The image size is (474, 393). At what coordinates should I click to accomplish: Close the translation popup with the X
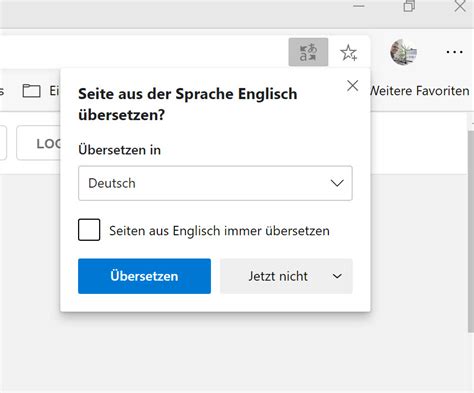tap(352, 86)
